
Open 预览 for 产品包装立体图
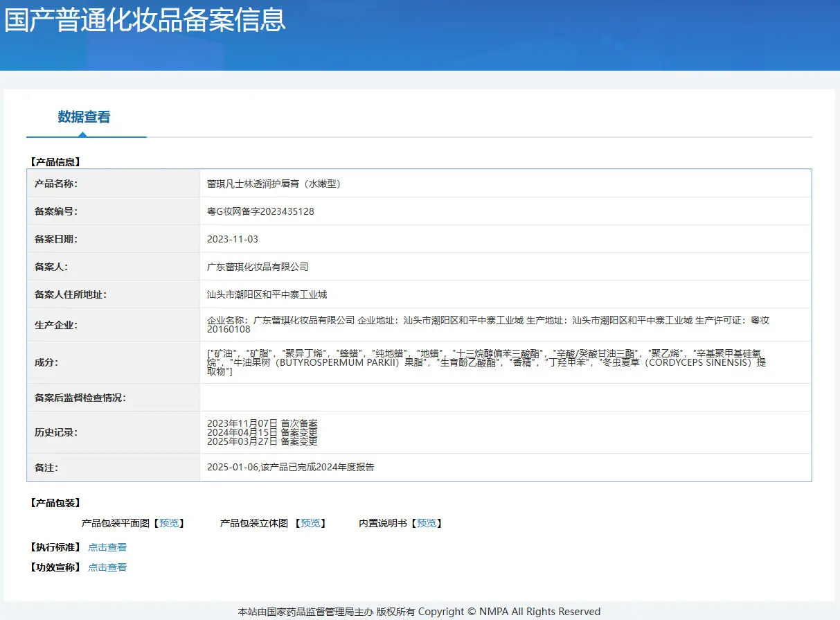(310, 523)
